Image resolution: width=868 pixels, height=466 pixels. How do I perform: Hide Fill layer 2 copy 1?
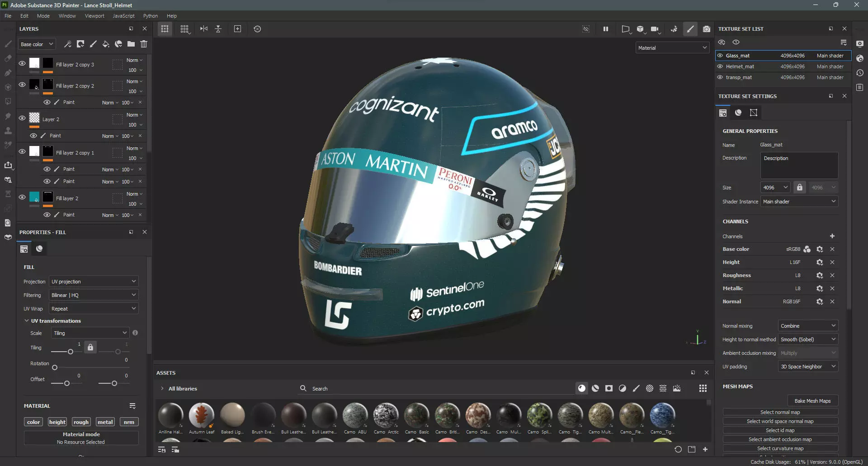click(x=22, y=151)
